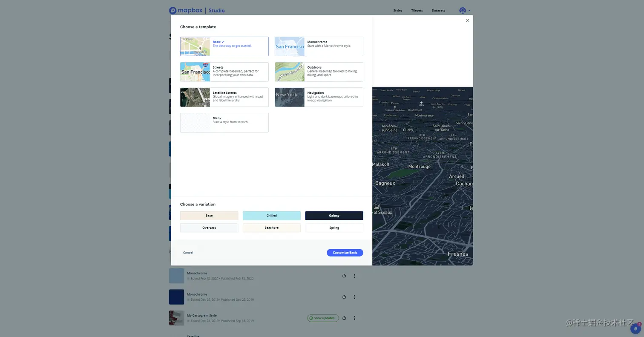This screenshot has height=337, width=644.
Task: Click the Malakoff label on map
Action: (x=381, y=164)
